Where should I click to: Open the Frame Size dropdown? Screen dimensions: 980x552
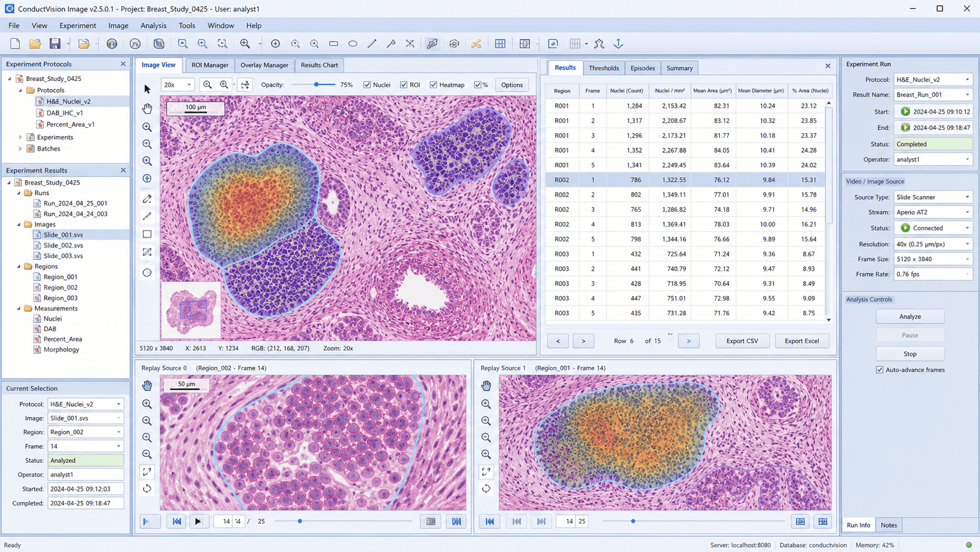tap(933, 259)
